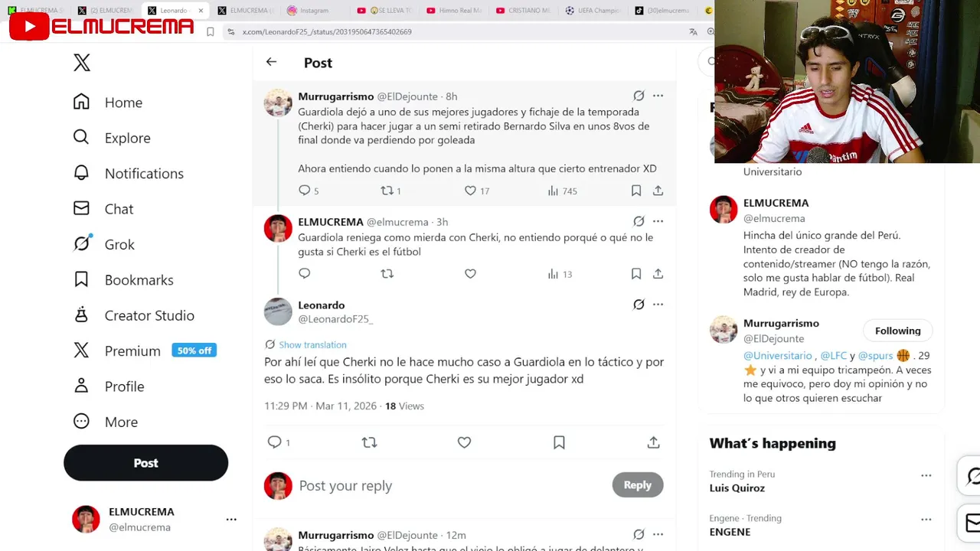Bookmark Leonardo's main post

(559, 442)
